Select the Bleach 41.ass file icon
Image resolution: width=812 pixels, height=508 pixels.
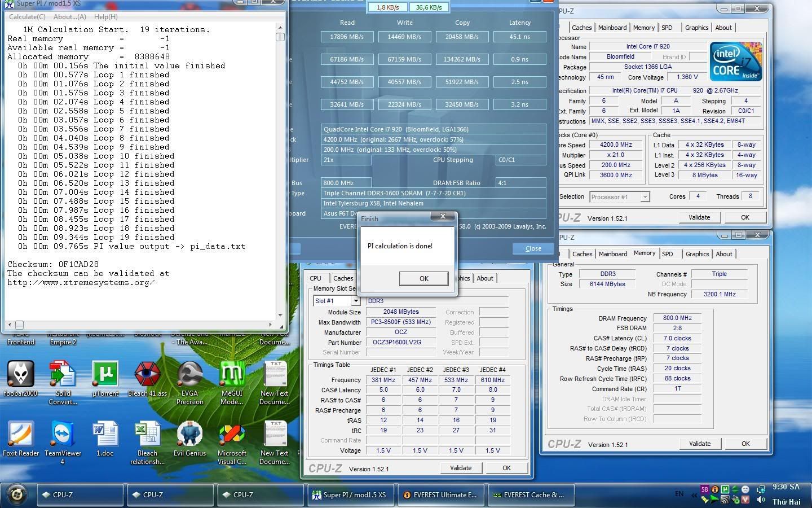[x=148, y=379]
